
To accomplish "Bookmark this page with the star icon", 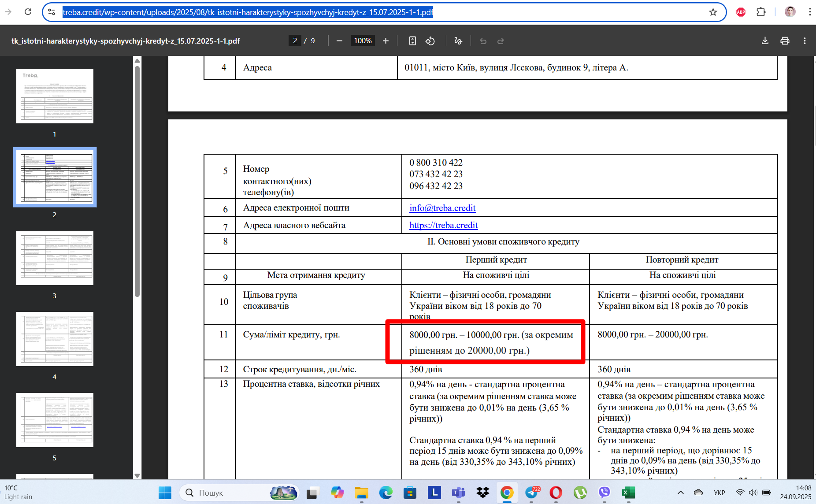I will click(713, 12).
